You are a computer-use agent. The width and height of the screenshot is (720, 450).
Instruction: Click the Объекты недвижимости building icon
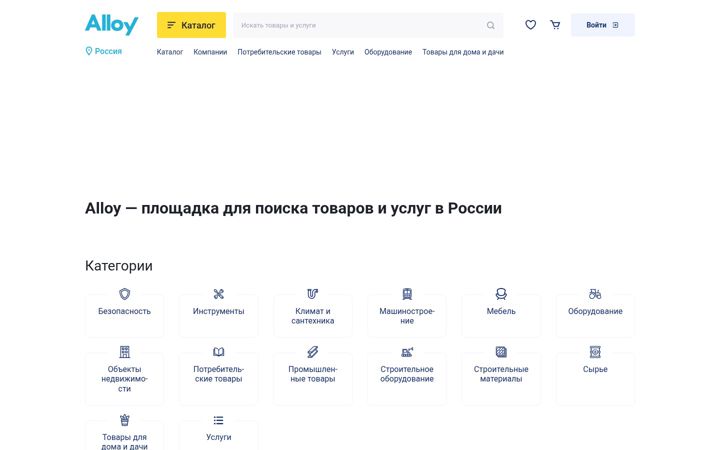click(124, 352)
